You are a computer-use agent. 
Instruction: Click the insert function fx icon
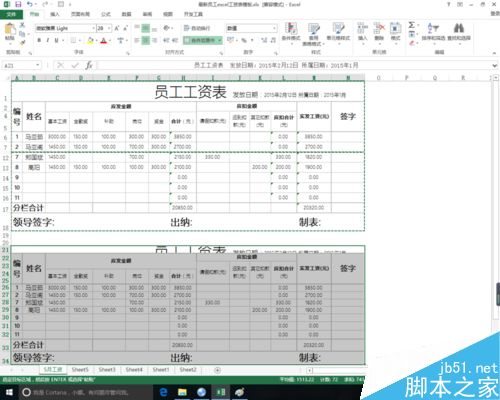(89, 65)
